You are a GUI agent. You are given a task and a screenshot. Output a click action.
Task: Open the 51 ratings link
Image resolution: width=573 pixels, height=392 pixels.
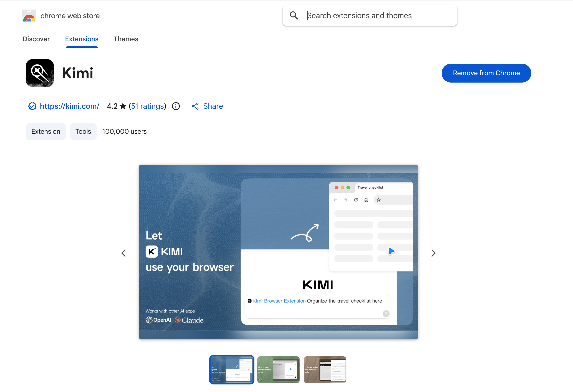[x=147, y=106]
